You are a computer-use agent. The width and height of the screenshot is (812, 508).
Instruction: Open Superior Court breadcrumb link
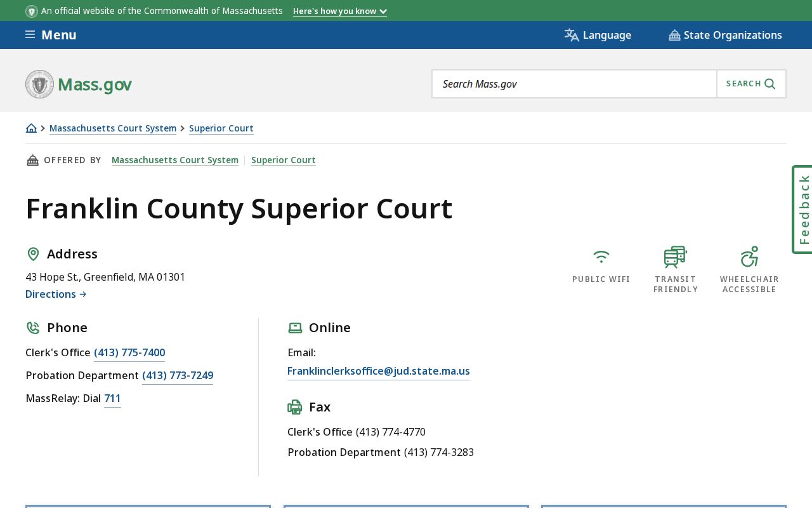click(x=221, y=128)
